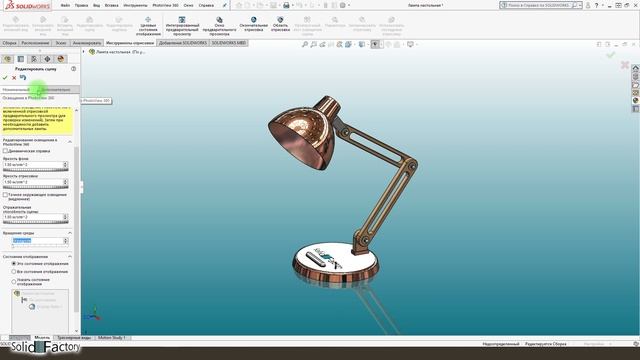Screen dimensions: 640x360
Task: Switch to Motion Study 1 bottom tab
Action: (112, 338)
